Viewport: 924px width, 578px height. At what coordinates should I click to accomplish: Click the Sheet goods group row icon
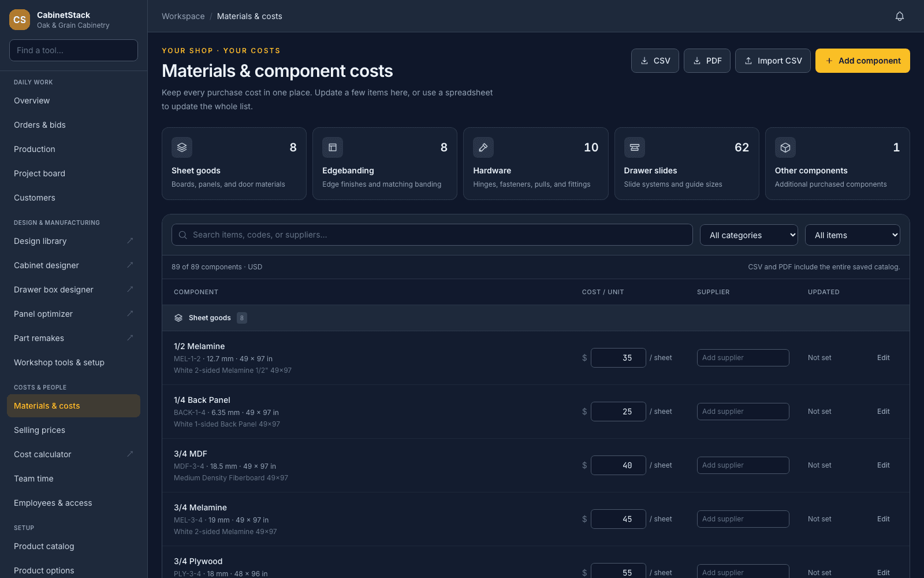(178, 318)
